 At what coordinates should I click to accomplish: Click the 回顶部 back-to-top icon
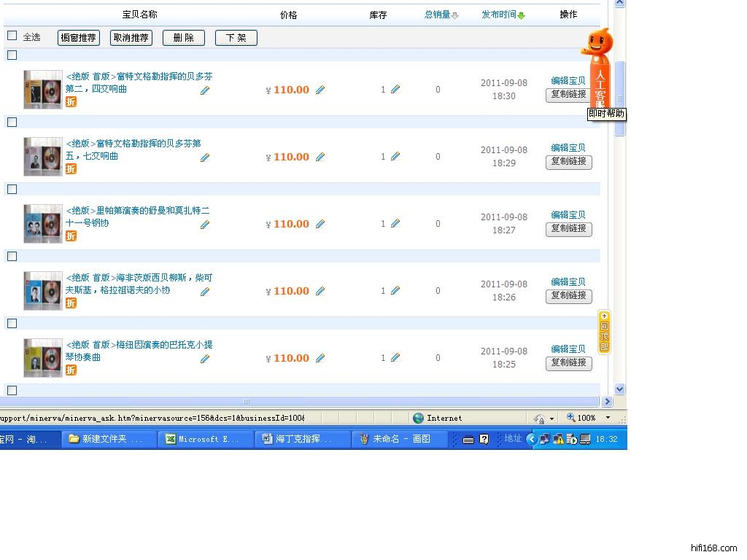604,332
